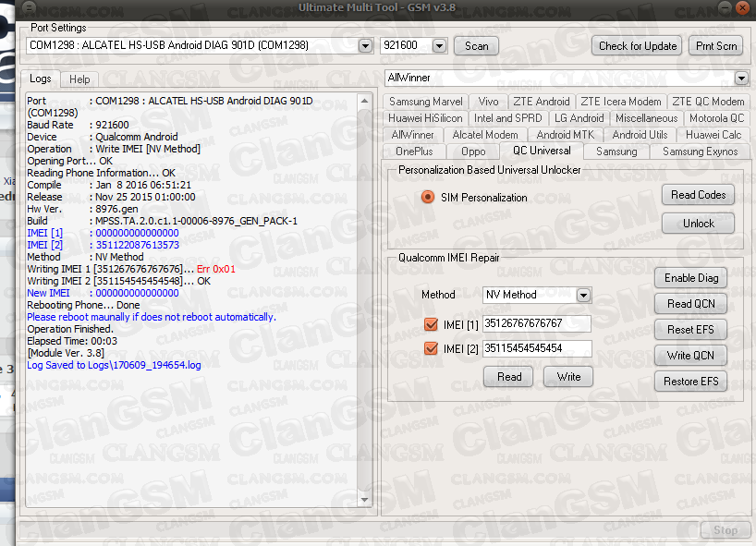756x546 pixels.
Task: Click the Stop button
Action: click(x=726, y=530)
